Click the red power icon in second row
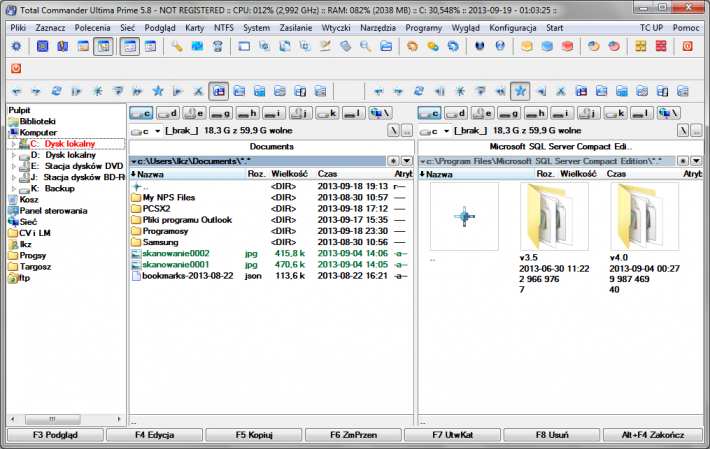 click(x=16, y=68)
